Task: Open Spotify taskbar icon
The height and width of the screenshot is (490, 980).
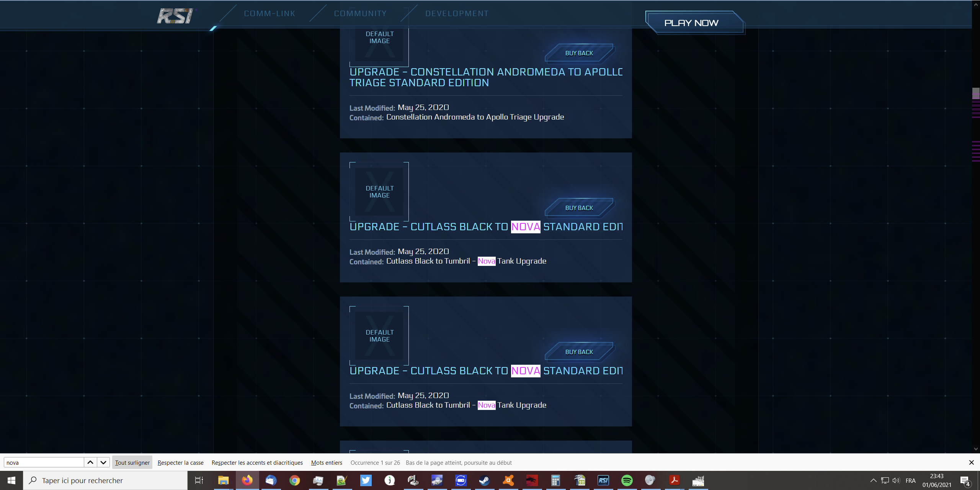Action: 627,480
